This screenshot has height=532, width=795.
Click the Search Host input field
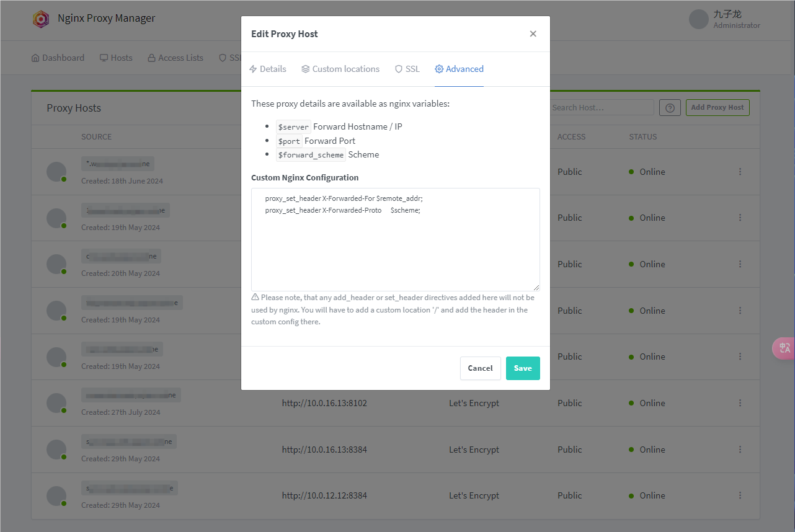[602, 107]
